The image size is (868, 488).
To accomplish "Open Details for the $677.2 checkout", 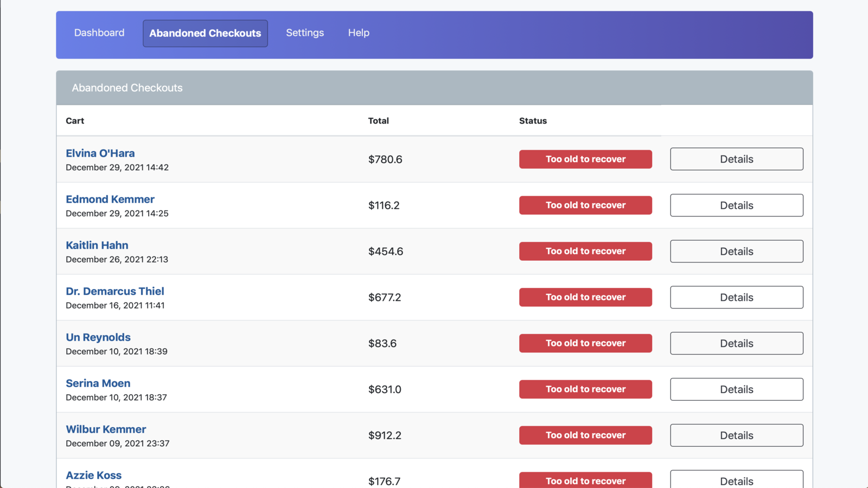I will [x=736, y=297].
